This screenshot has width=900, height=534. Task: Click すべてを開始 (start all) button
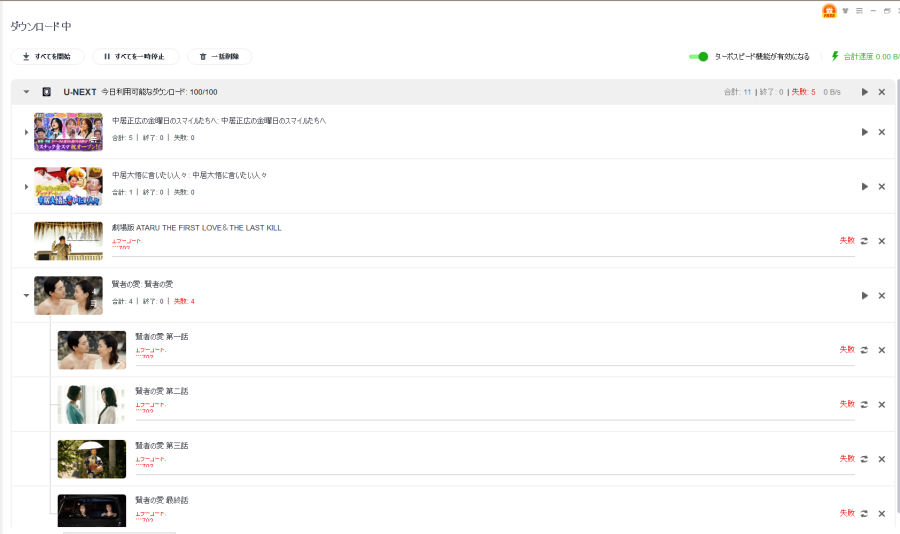coord(47,57)
